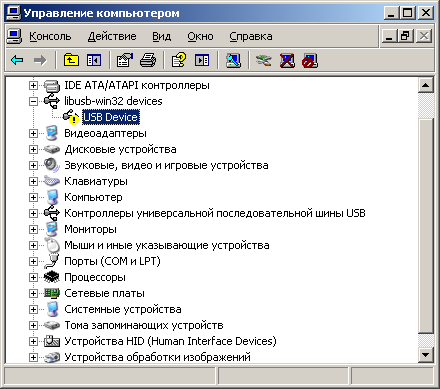Click the Up one level folder icon

coord(71,60)
